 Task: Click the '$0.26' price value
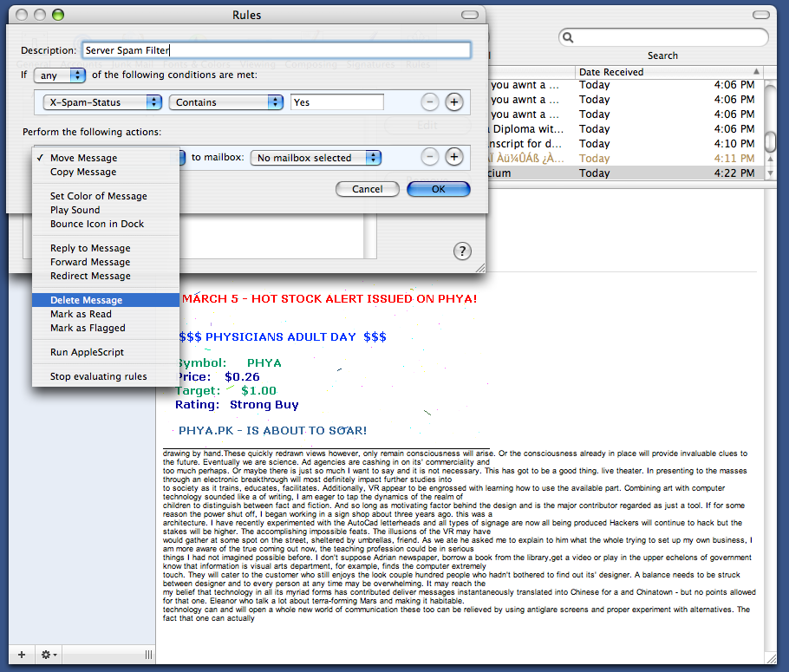(242, 377)
